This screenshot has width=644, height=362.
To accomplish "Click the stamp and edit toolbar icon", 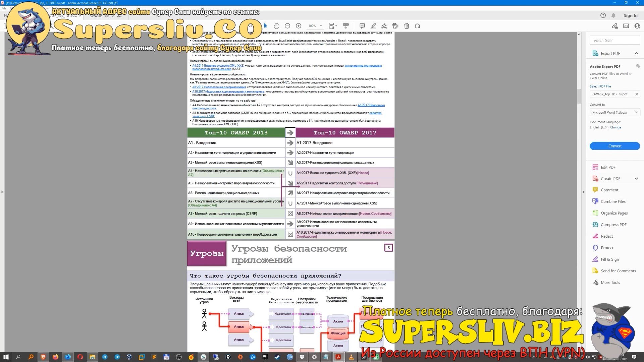I will 395,26.
